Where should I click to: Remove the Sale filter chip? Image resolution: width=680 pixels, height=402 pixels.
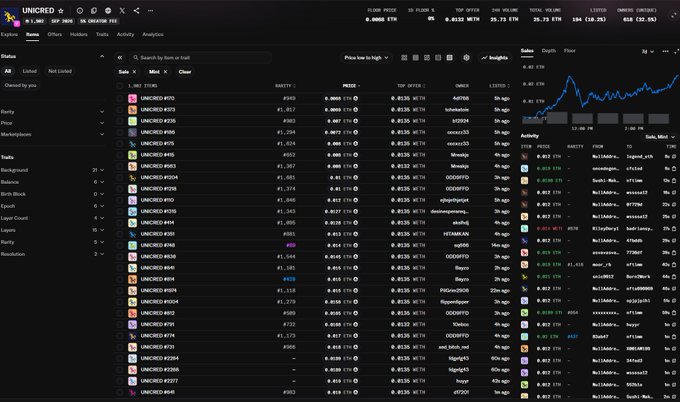[134, 72]
